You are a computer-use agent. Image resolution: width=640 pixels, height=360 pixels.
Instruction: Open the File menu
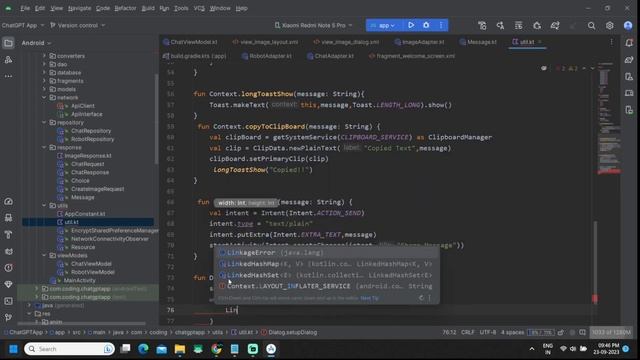(x=25, y=8)
